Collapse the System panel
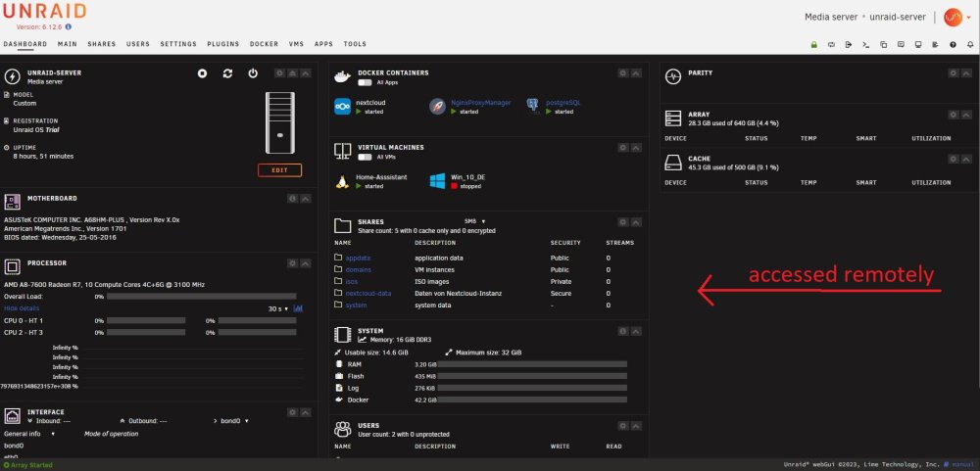The height and width of the screenshot is (471, 980). 636,331
